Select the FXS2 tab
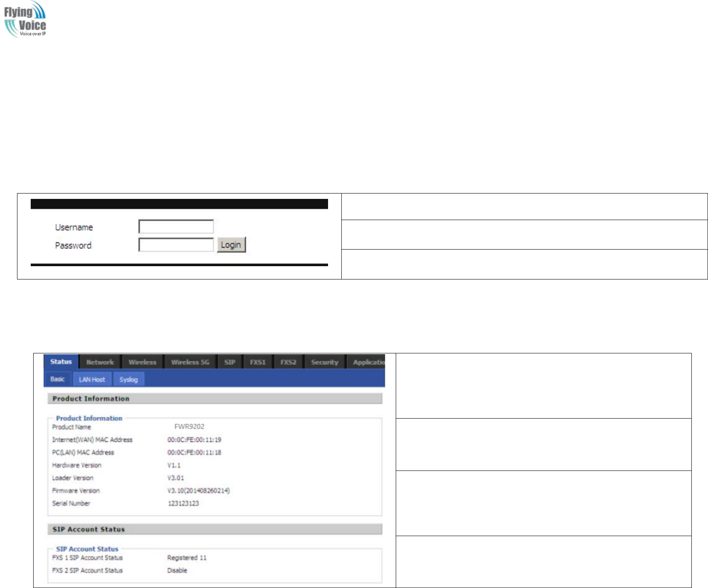The image size is (708, 588). (288, 362)
